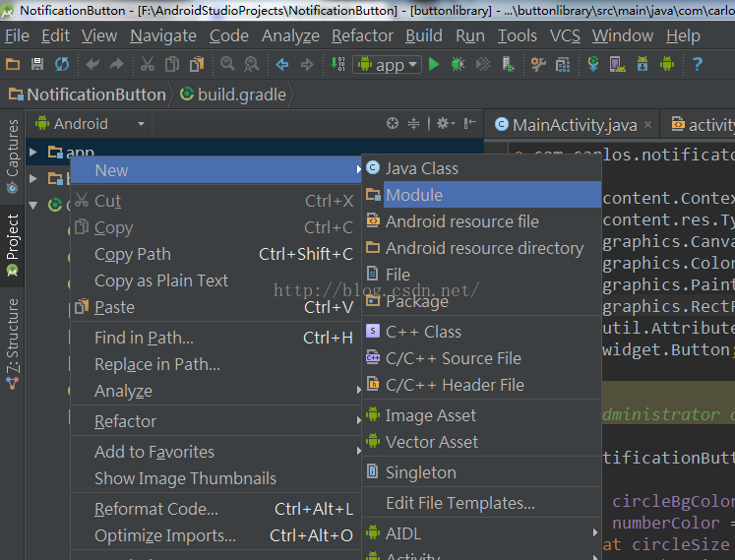Choose C++ Class entry
735x560 pixels.
point(481,332)
